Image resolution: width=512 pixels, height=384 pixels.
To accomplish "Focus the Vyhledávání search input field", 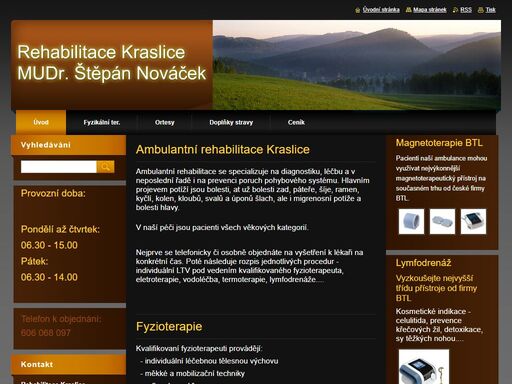I will pyautogui.click(x=59, y=167).
